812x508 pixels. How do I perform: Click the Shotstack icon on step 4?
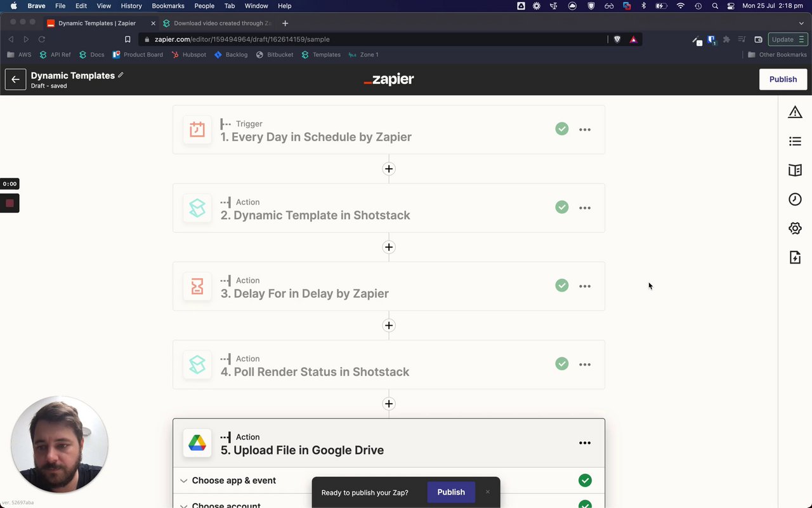(197, 364)
